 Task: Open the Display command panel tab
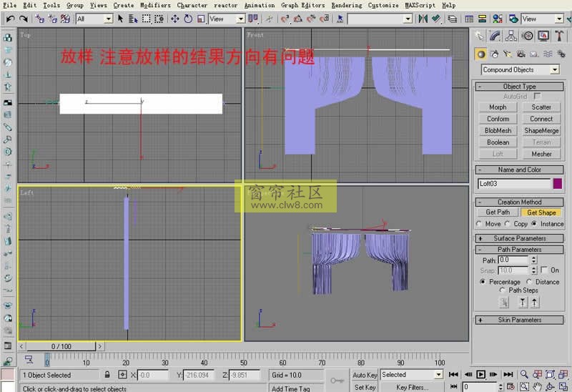point(543,36)
